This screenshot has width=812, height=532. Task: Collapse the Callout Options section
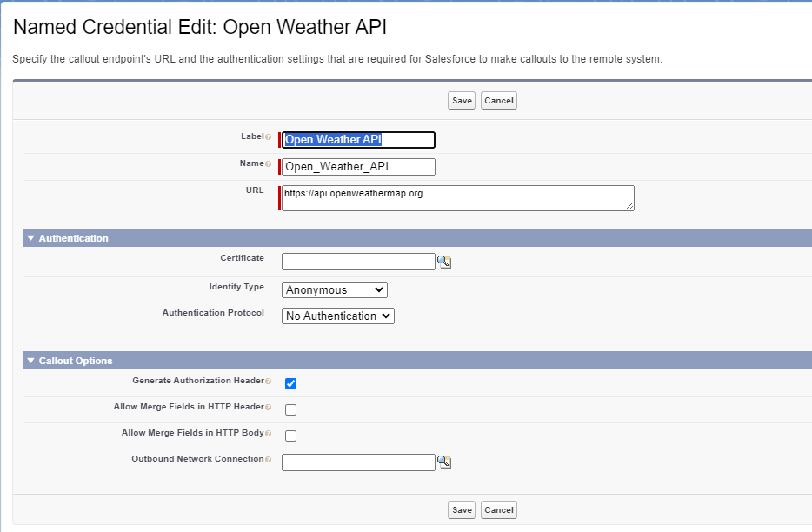[31, 361]
